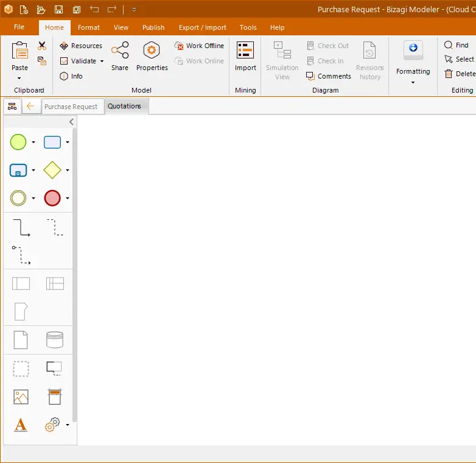Screen dimensions: 476x463
Task: Switch to the Home ribbon tab
Action: tap(54, 27)
